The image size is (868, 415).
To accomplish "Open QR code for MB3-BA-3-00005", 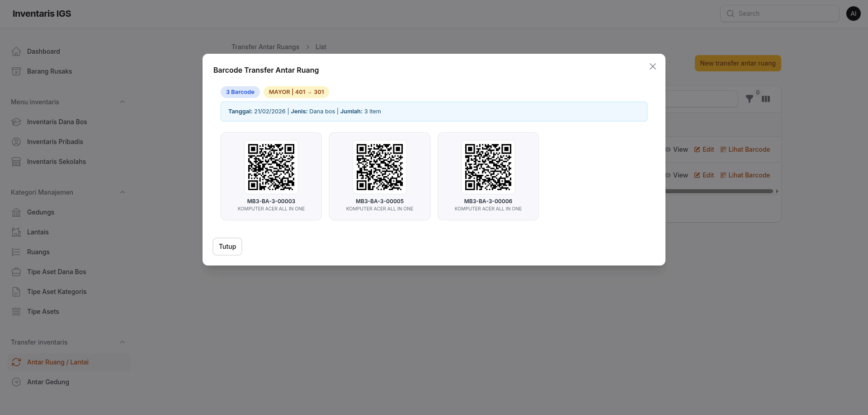I will click(x=380, y=167).
